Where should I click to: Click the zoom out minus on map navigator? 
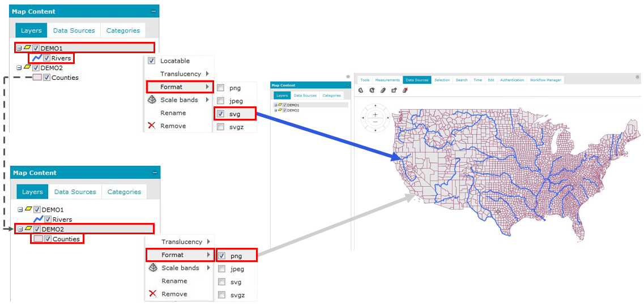point(375,122)
